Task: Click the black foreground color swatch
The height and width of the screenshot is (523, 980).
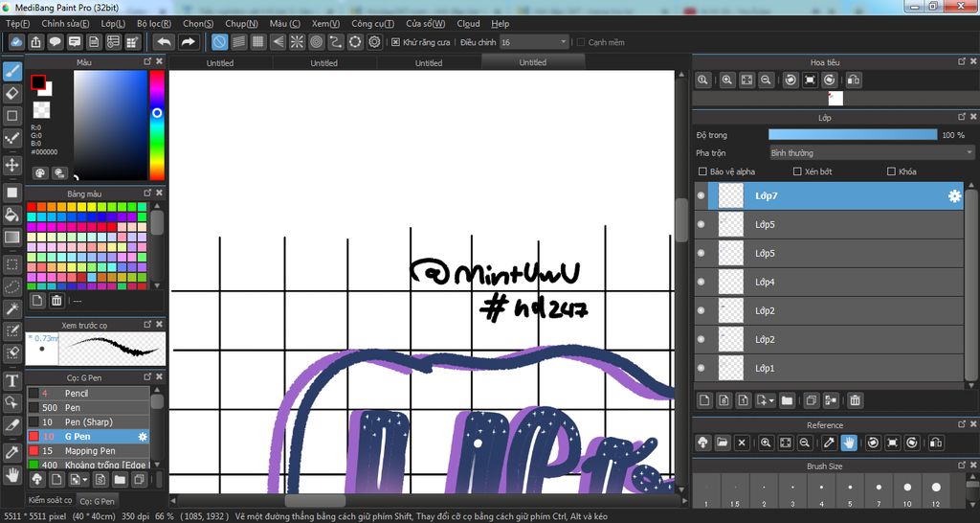Action: (38, 82)
